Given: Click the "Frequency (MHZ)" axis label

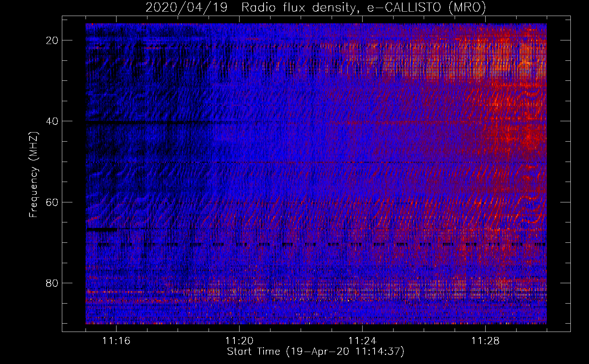Looking at the screenshot, I should click(33, 175).
